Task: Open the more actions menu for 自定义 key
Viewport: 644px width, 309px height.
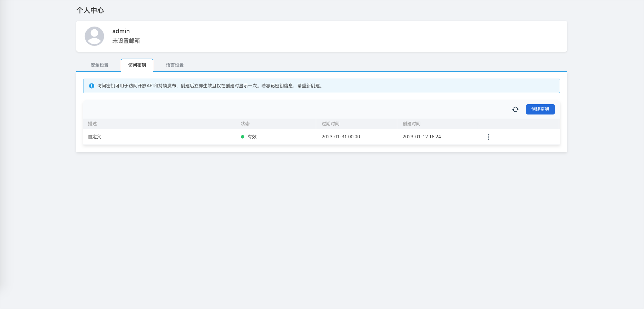Action: tap(488, 137)
